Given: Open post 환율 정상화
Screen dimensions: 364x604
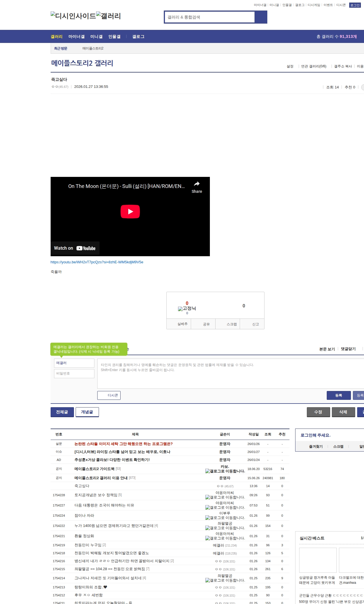Looking at the screenshot, I should pyautogui.click(x=84, y=536).
